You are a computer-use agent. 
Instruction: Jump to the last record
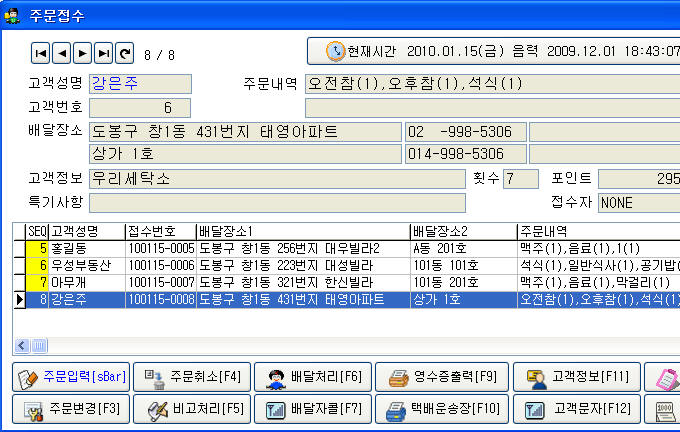103,53
